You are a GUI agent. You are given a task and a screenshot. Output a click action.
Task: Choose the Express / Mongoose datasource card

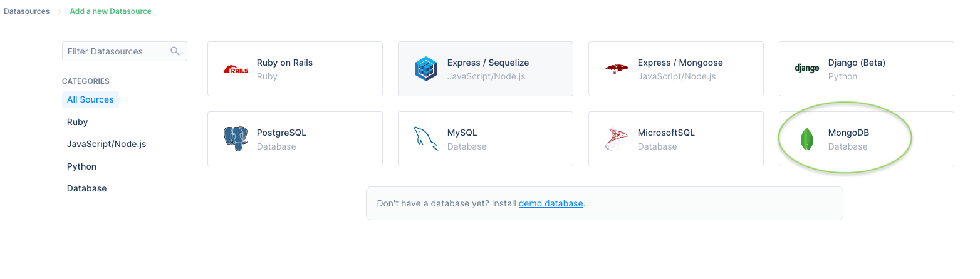coord(676,69)
